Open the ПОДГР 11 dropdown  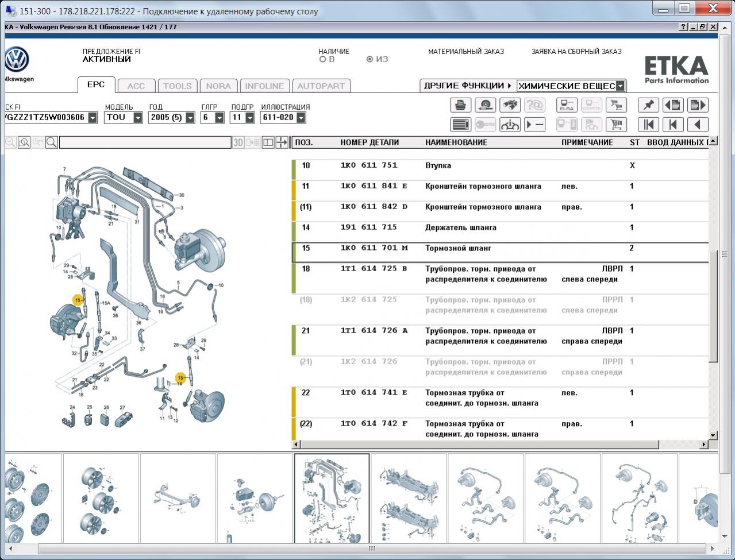(x=249, y=117)
